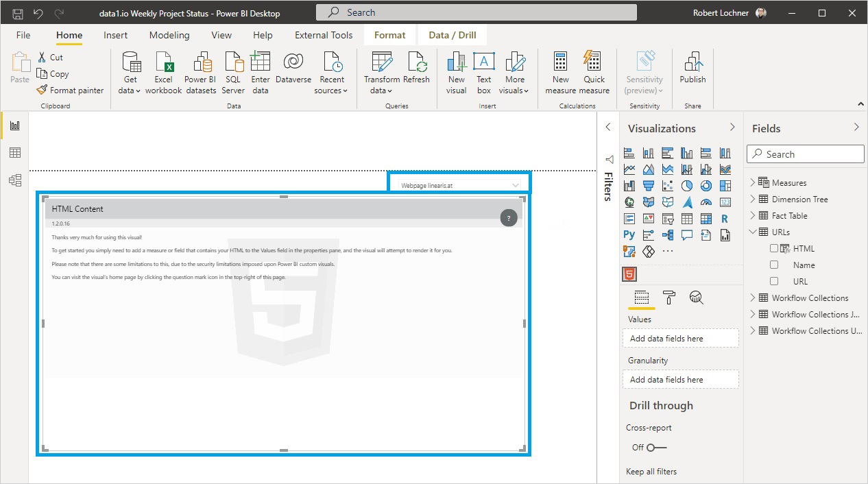Select the slicer visualization
This screenshot has height=484, width=868.
(668, 218)
